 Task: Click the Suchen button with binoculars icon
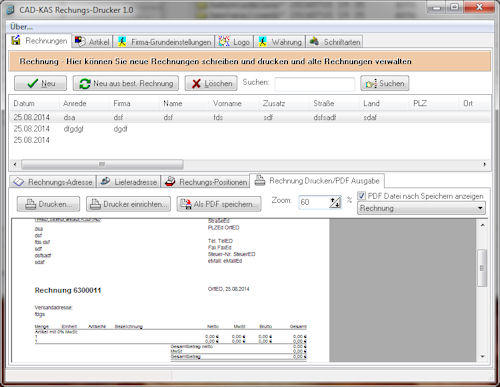(x=385, y=83)
